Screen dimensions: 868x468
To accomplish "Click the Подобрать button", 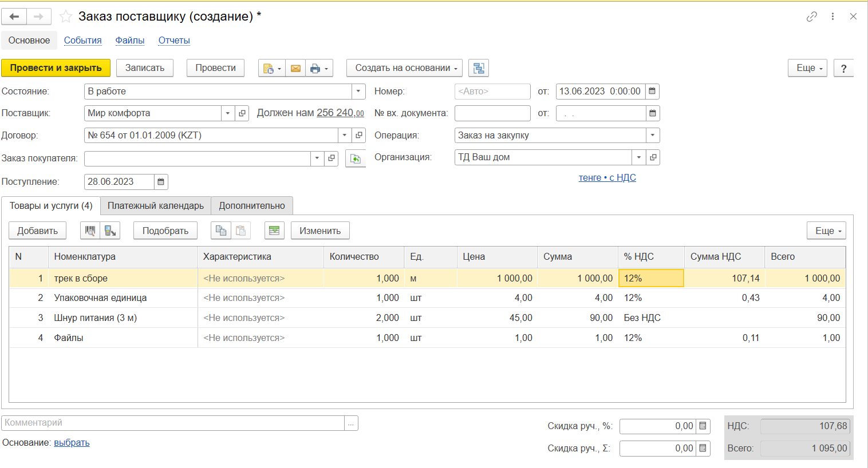I will tap(165, 231).
